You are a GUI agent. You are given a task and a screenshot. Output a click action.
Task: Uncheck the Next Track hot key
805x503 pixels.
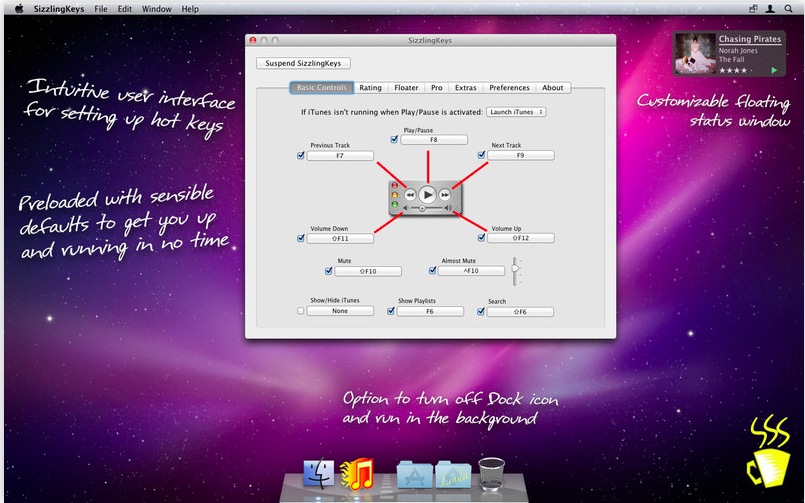click(481, 154)
